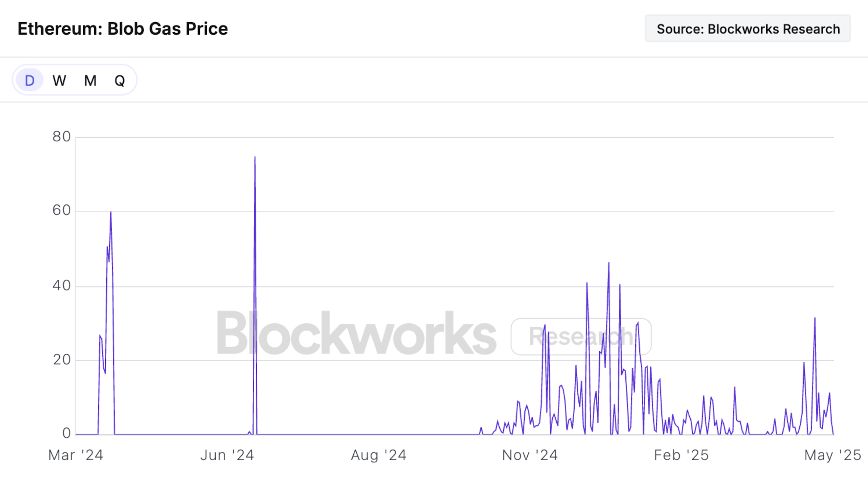Switch to W weekly interval
Viewport: 868px width, 486px height.
pos(59,80)
